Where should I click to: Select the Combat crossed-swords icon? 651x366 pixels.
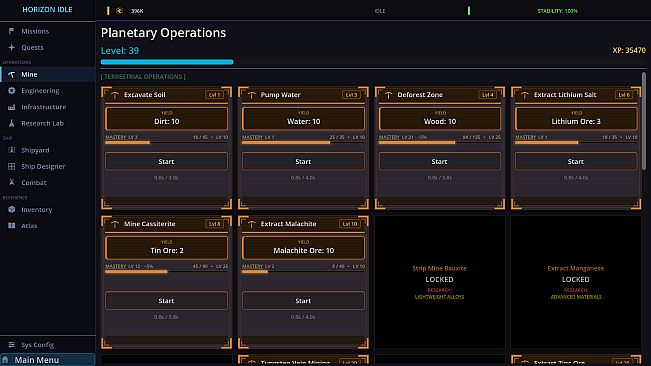tap(12, 183)
